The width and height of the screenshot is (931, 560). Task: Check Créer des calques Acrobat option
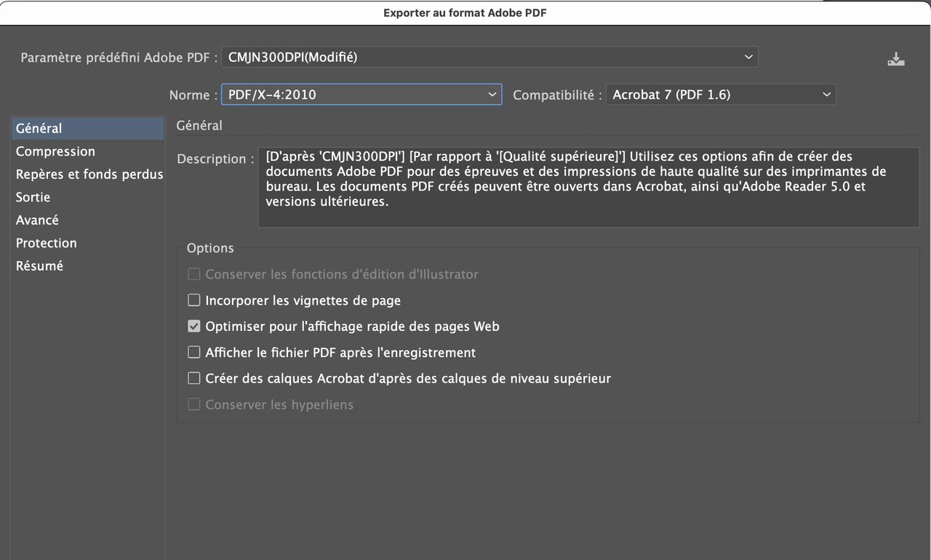pos(194,379)
